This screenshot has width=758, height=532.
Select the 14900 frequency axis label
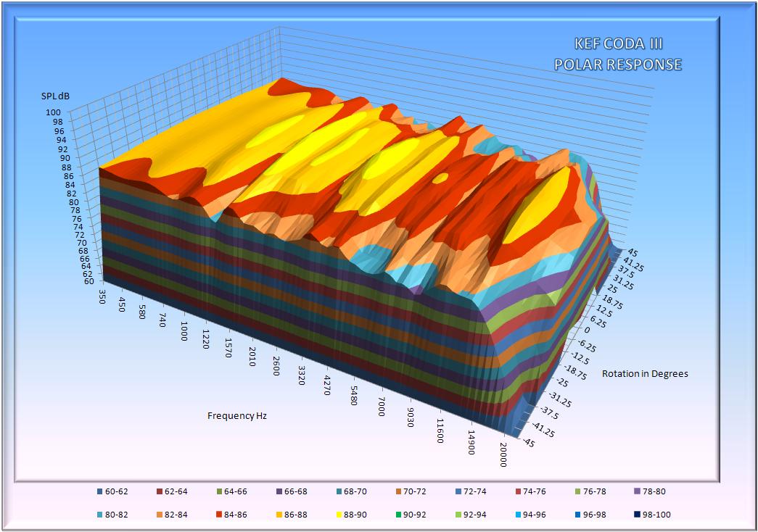[471, 443]
